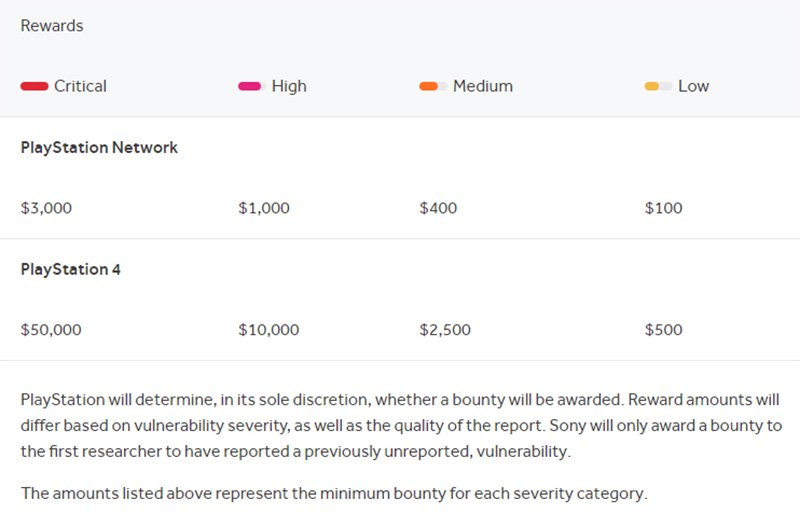Screen dimensions: 800x514
Task: Click the $3,000 critical PSN bounty
Action: (46, 208)
